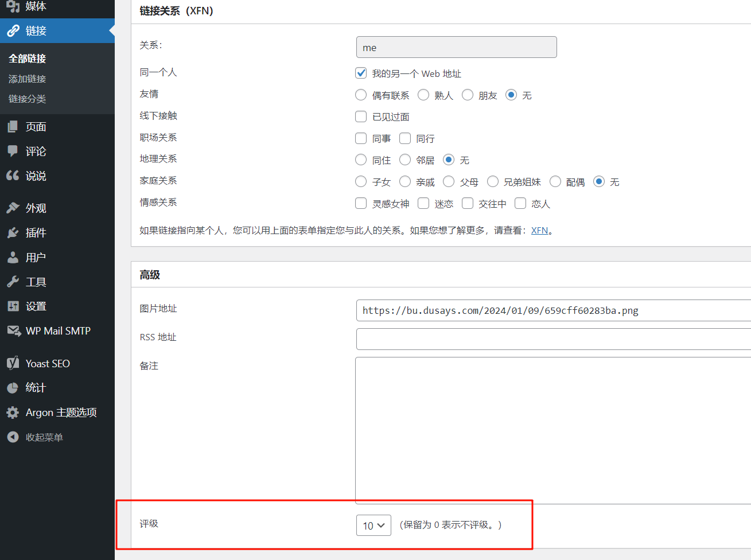Viewport: 751px width, 560px height.
Task: Select 亲戚 family radio
Action: pos(405,181)
